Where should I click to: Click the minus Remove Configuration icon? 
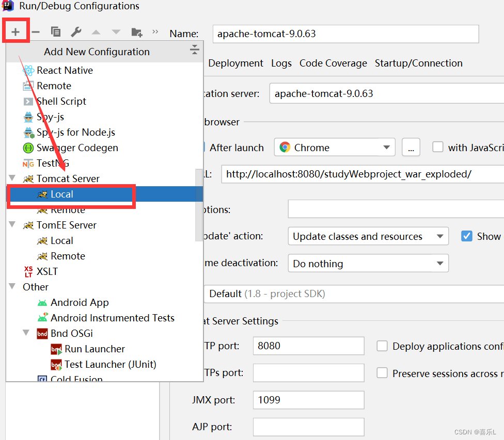(36, 32)
